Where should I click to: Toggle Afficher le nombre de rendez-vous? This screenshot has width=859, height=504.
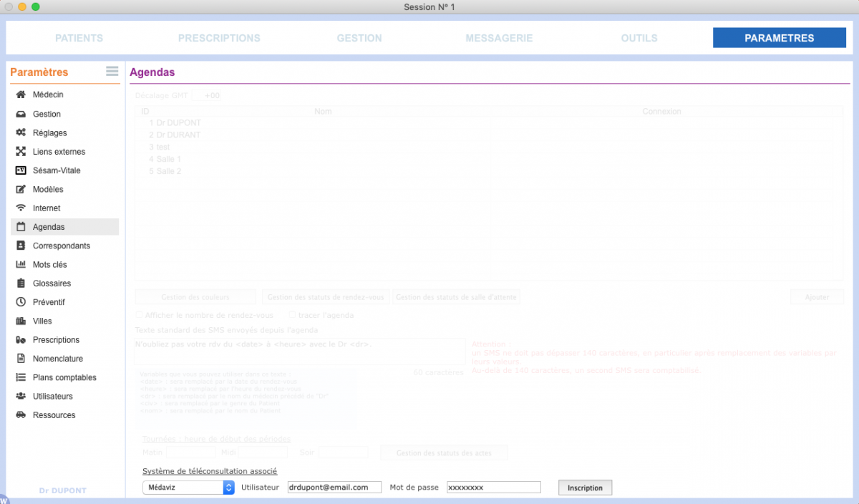139,315
